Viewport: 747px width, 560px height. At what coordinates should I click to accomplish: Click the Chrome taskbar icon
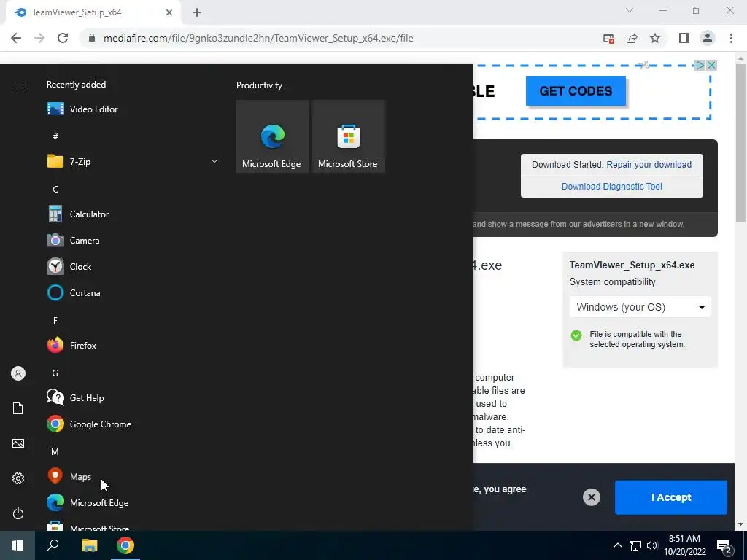pyautogui.click(x=125, y=545)
